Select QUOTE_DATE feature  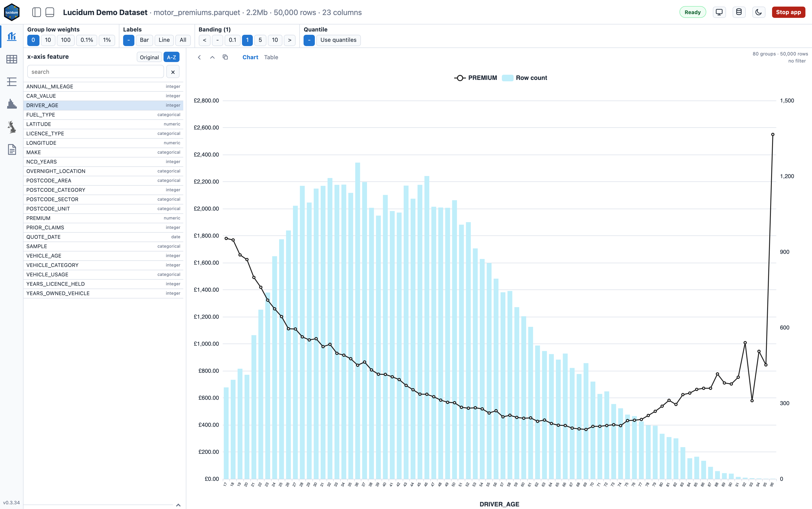coord(103,237)
